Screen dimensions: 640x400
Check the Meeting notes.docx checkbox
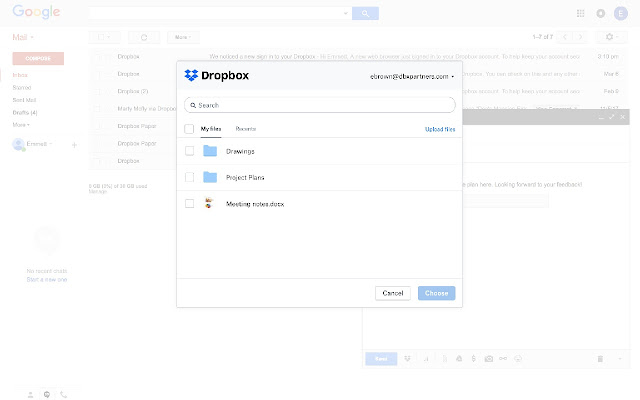pos(189,203)
